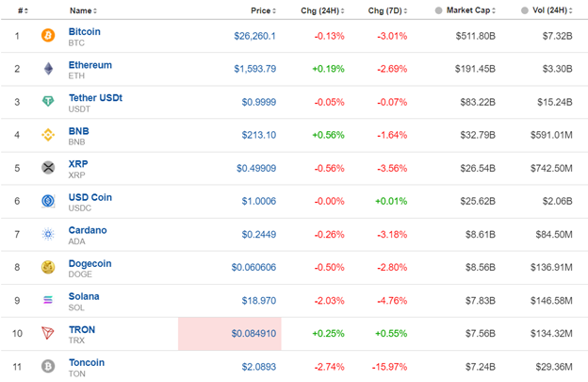This screenshot has height=382, width=588.
Task: Click the Solana logo icon
Action: (x=48, y=300)
